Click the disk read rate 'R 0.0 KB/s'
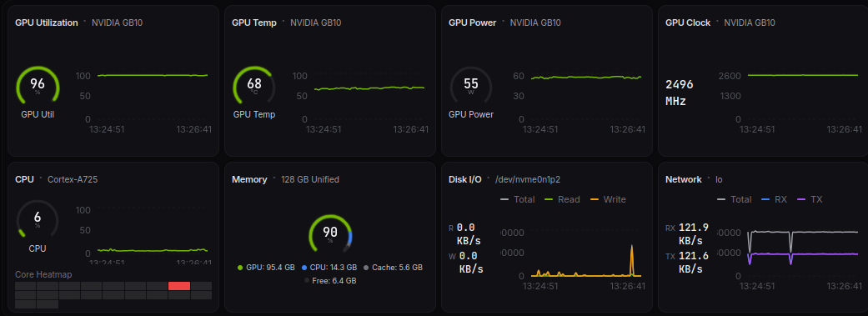Screen dimensions: 868x316 [465, 234]
